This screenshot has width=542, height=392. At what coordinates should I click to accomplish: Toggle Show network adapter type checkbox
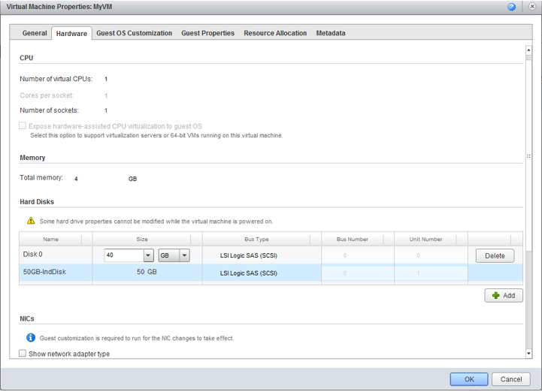click(x=23, y=354)
